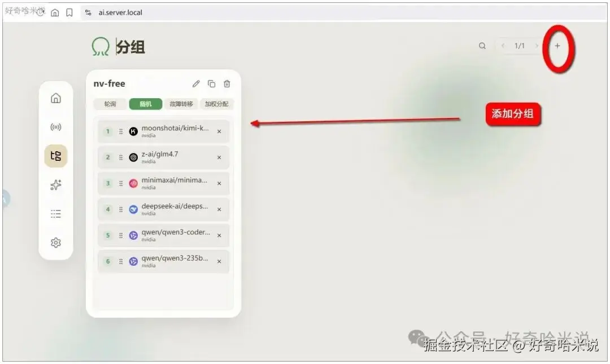Select the 随机 mode option

click(x=146, y=104)
